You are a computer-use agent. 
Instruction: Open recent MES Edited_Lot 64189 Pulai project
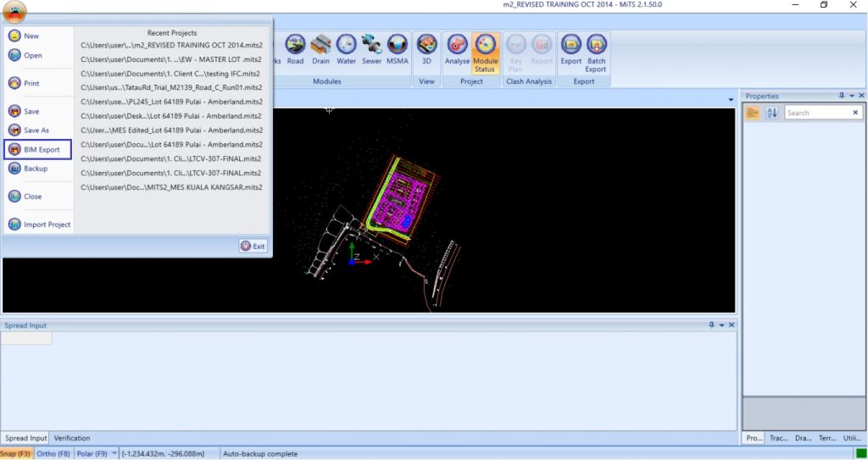click(171, 130)
